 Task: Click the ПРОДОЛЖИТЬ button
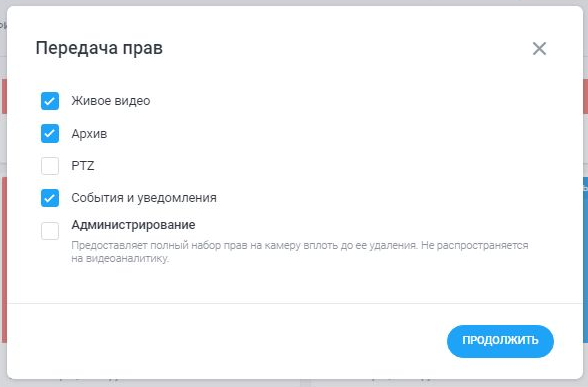pyautogui.click(x=500, y=341)
